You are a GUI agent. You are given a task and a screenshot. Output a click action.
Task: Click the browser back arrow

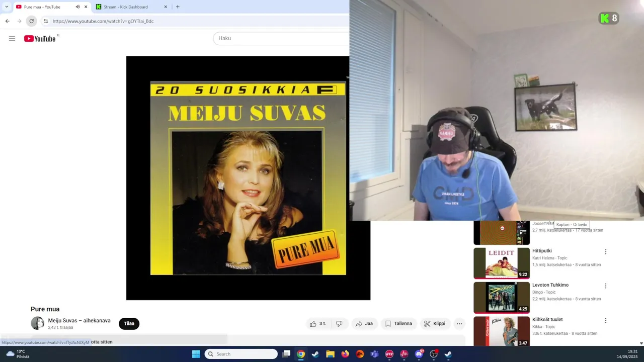(7, 21)
